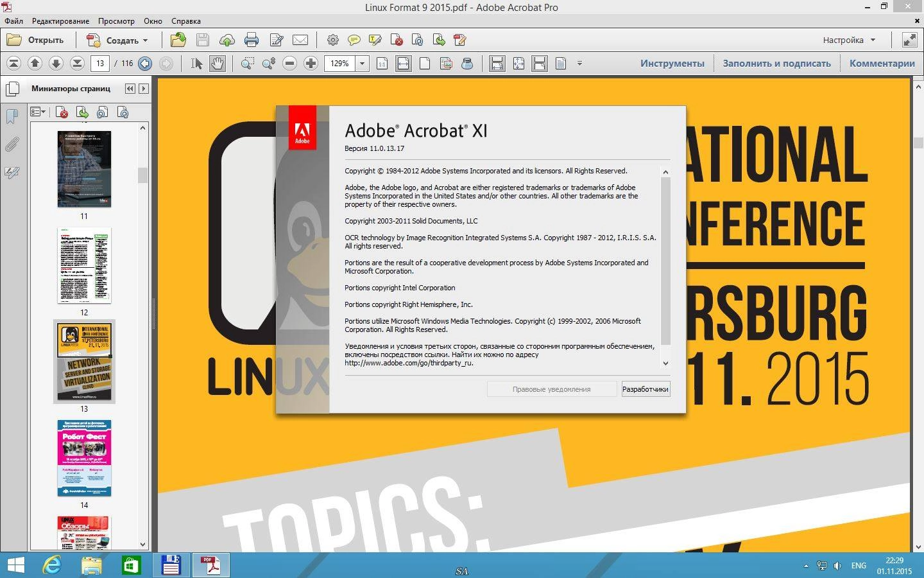Open the thumbnails options dropdown
Viewport: 924px width, 578px height.
pyautogui.click(x=38, y=112)
